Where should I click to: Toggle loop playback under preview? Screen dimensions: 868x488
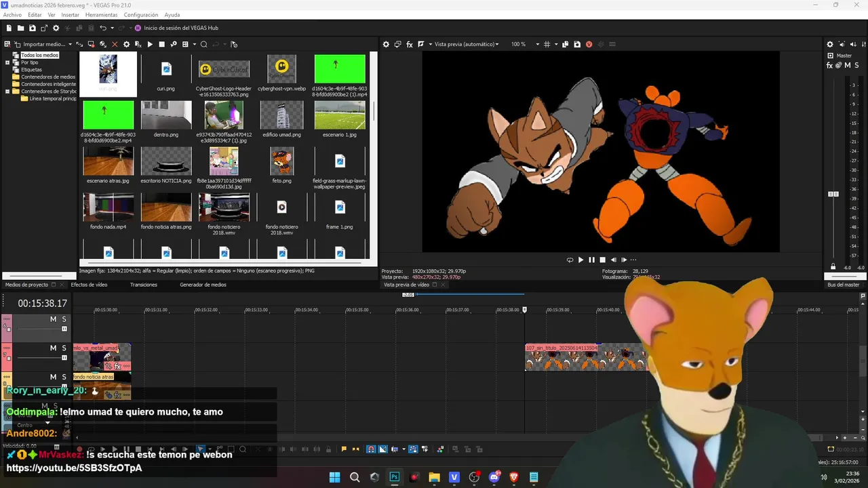click(x=570, y=260)
